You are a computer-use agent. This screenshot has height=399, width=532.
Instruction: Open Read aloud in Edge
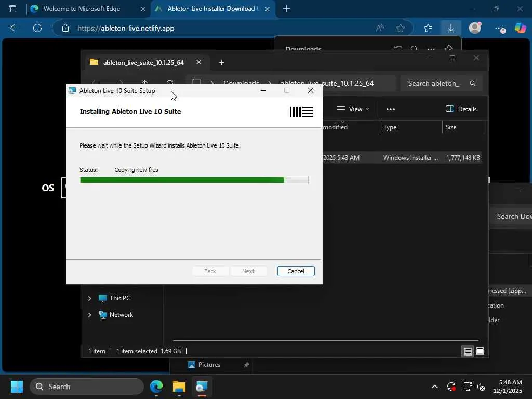pos(380,28)
